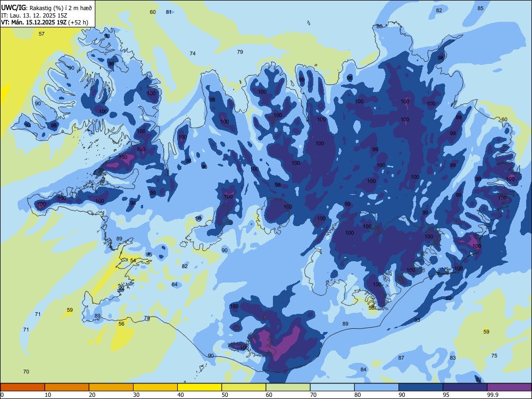Click the legend tick label '99.9'

click(x=493, y=395)
